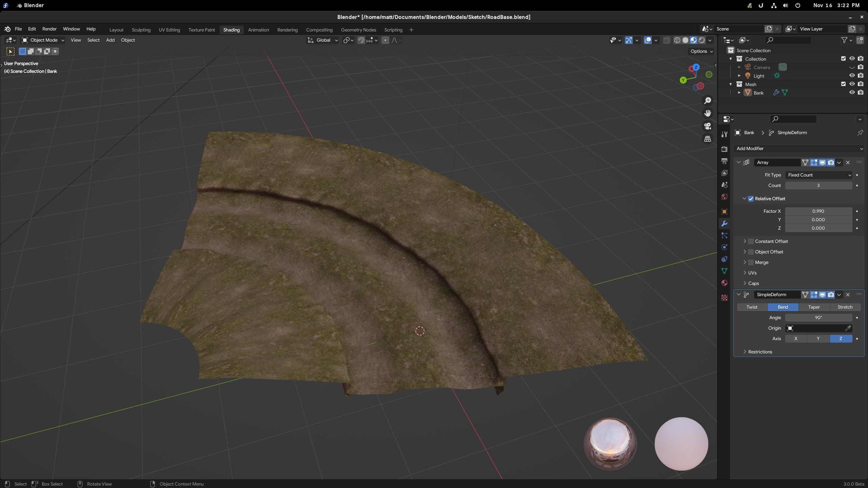Open the Fit Type Fixed Count dropdown

coord(818,175)
